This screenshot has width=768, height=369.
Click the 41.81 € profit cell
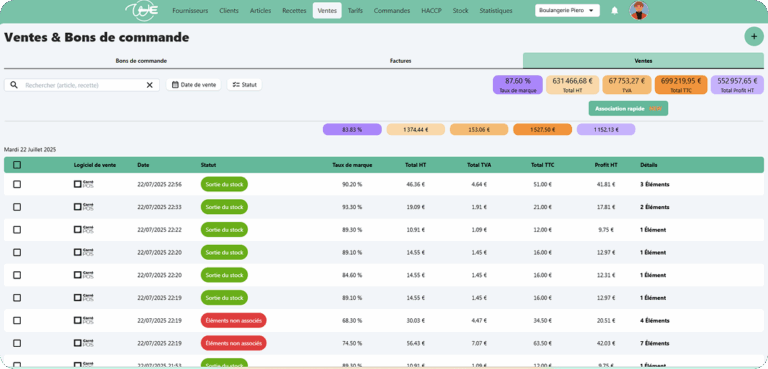[x=606, y=184]
